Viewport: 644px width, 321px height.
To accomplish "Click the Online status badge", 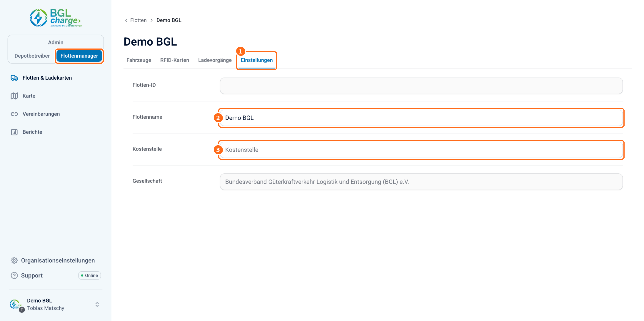I will (90, 275).
